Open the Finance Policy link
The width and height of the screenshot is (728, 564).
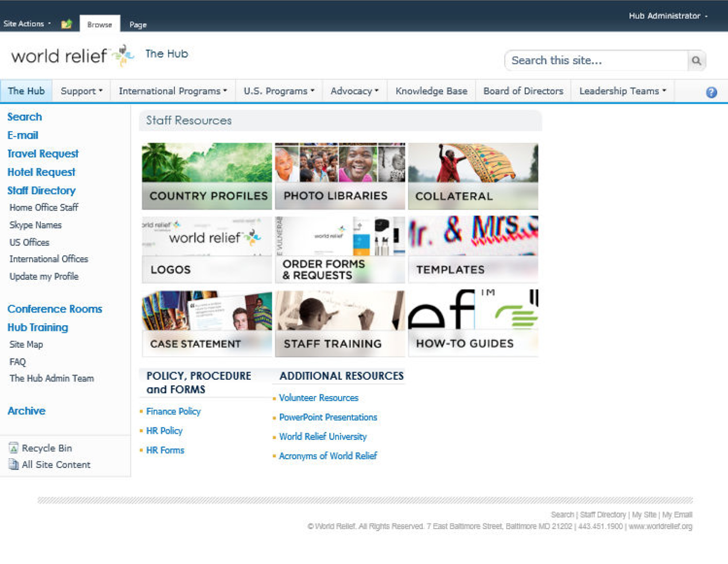[x=173, y=411]
